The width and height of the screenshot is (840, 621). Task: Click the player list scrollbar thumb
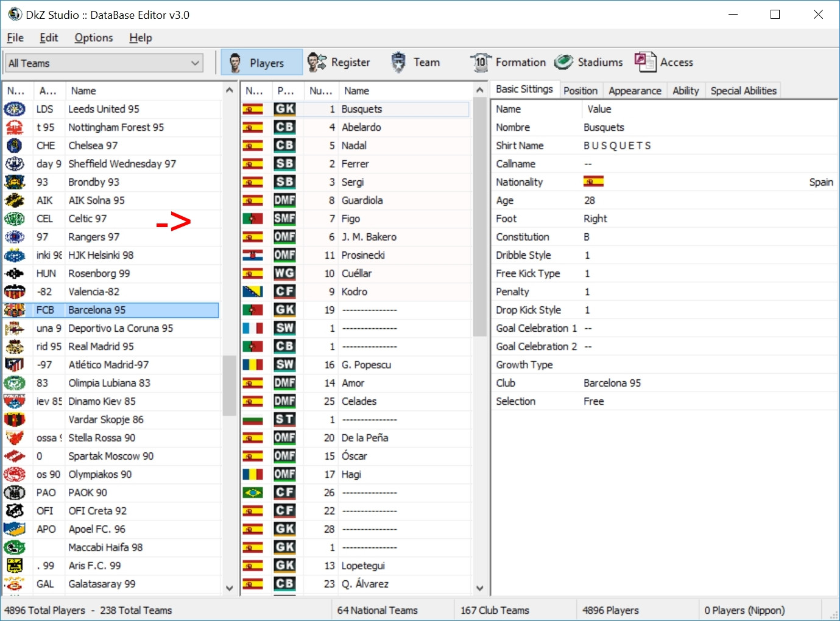pos(479,218)
